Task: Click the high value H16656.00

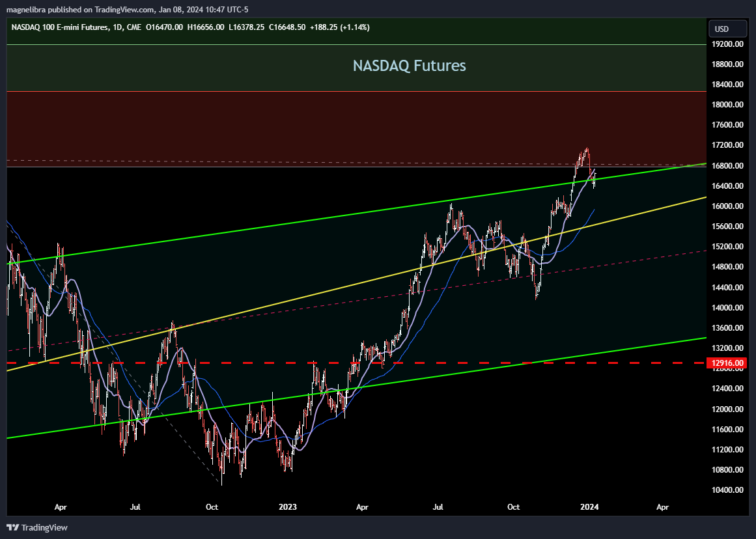Action: tap(206, 27)
